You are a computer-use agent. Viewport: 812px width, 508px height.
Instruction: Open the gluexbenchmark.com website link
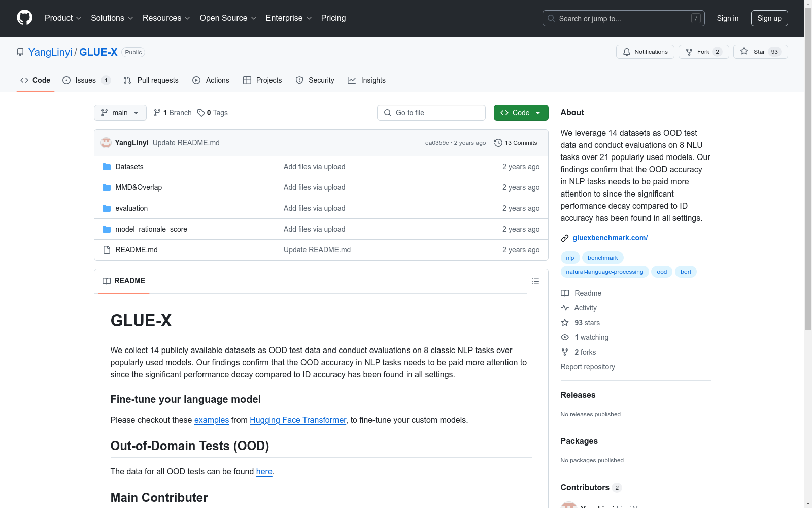pos(610,238)
